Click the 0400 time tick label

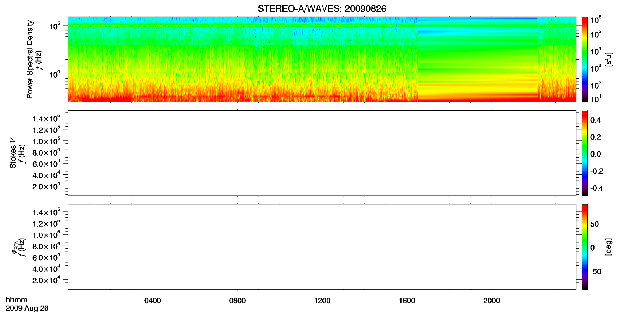(x=153, y=301)
